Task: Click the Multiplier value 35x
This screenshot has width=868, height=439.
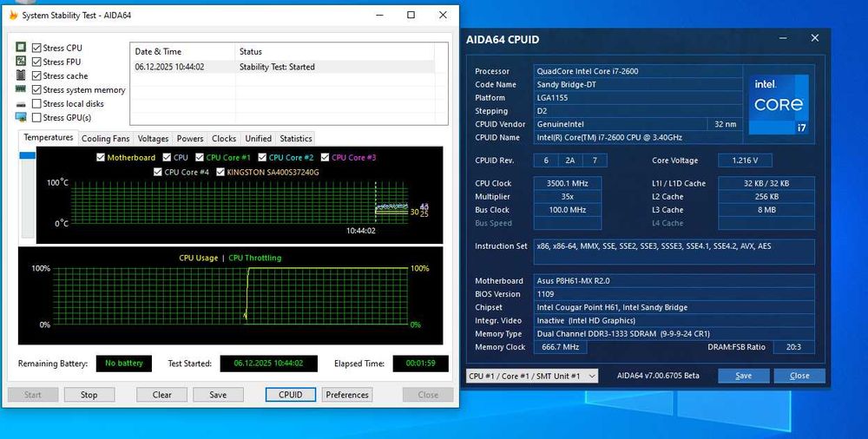Action: [x=568, y=197]
